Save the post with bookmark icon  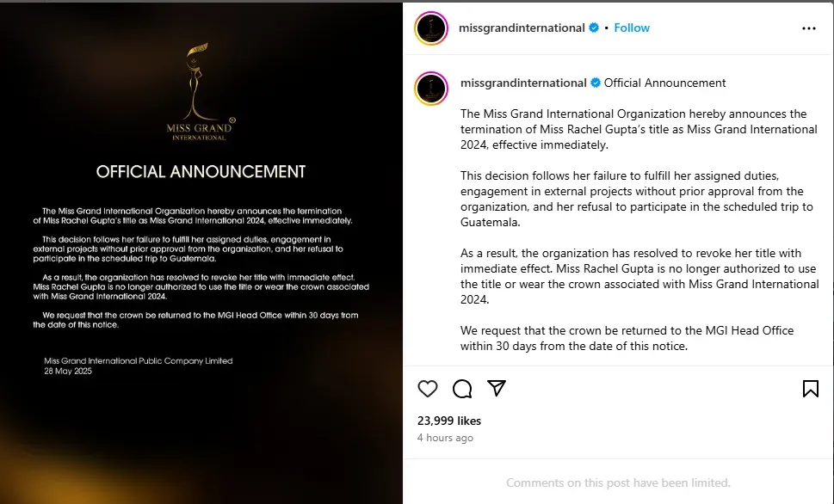810,389
